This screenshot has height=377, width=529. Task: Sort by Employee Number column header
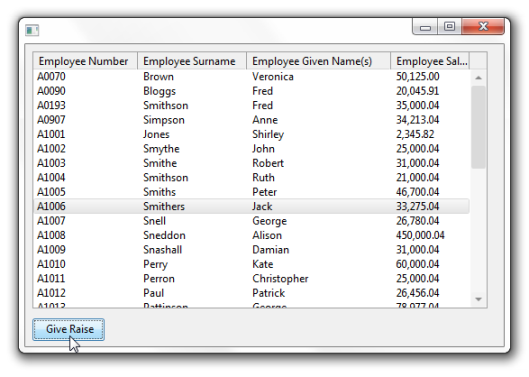(85, 61)
